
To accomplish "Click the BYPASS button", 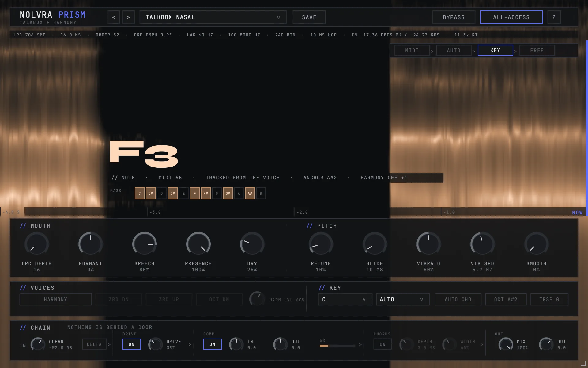I will [454, 17].
